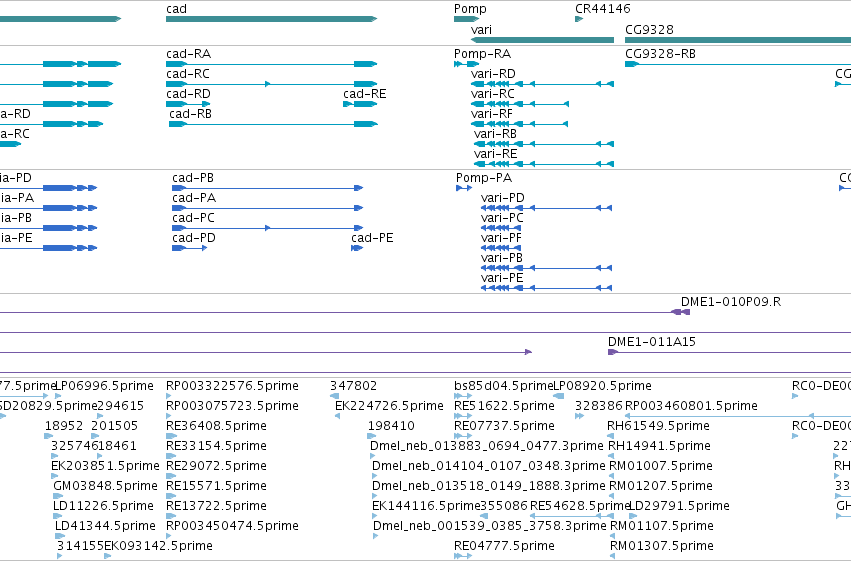Select the RH14941.5prime EST label

[x=659, y=447]
